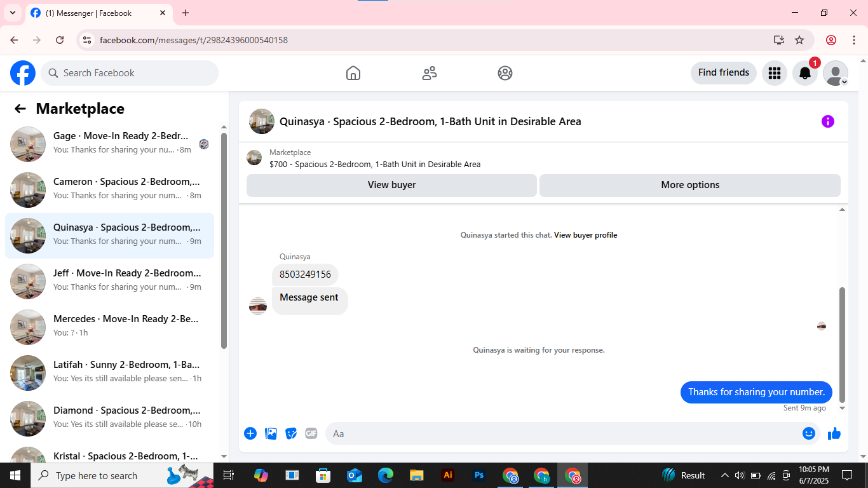Open the Windows Start menu
The height and width of the screenshot is (488, 868).
pos(15,475)
